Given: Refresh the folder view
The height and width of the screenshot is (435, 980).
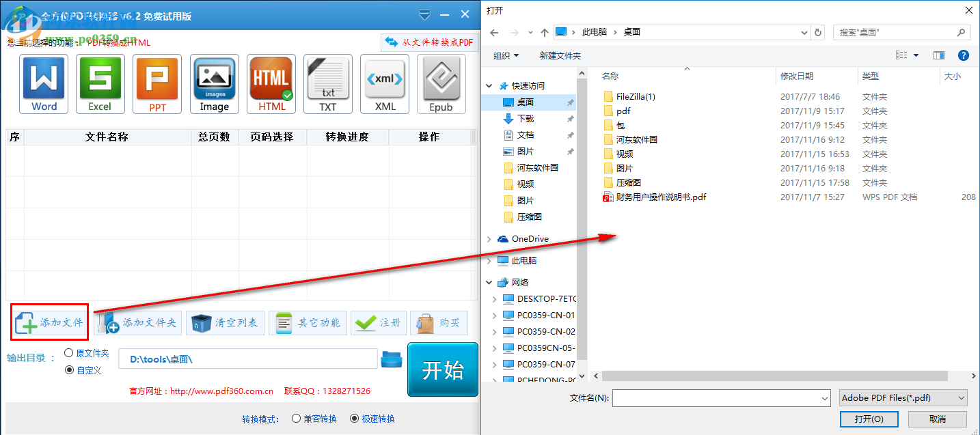Looking at the screenshot, I should [x=819, y=32].
